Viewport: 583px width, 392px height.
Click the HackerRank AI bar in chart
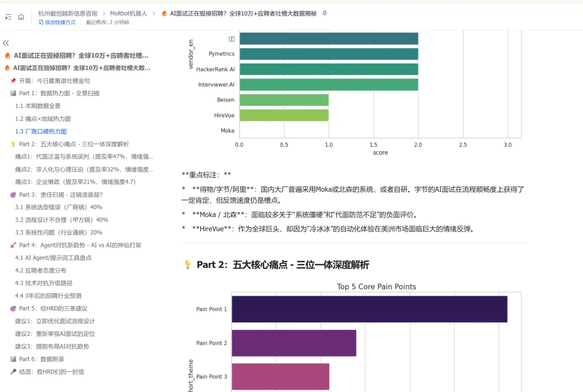click(x=329, y=69)
